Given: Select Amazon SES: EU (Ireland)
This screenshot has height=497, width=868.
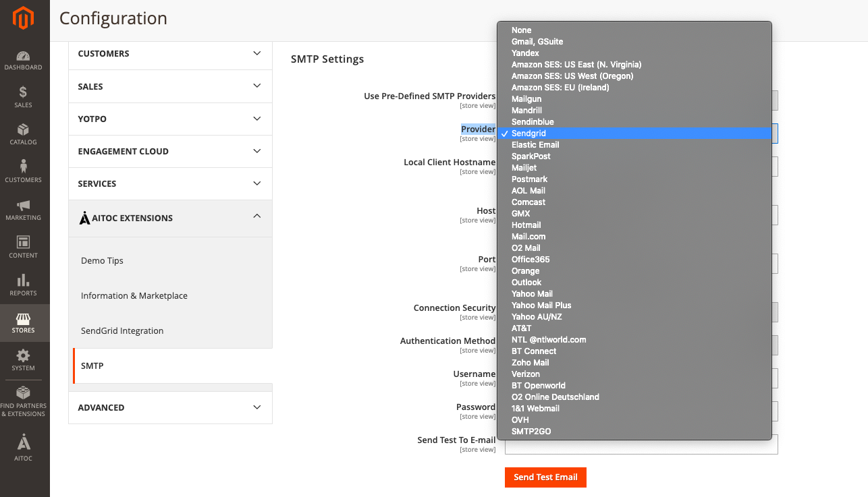Looking at the screenshot, I should tap(634, 88).
